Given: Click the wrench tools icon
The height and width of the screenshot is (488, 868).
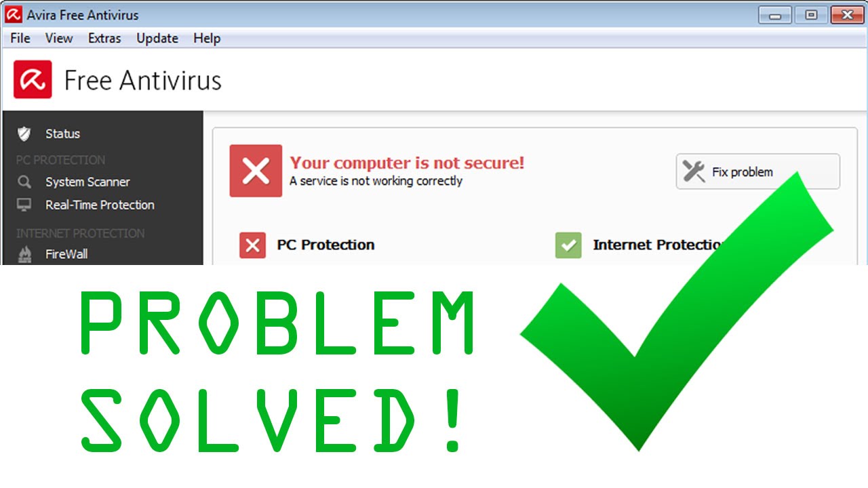Looking at the screenshot, I should [694, 171].
